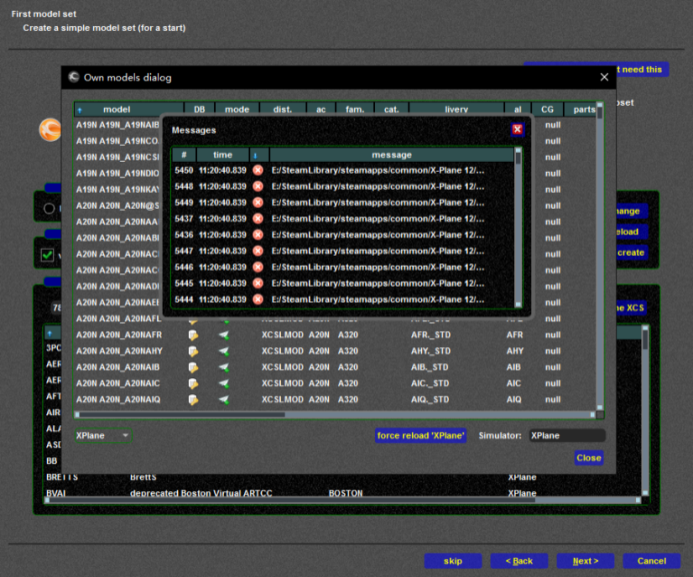Click error icon on message 5437
Viewport: 693px width, 577px height.
pyautogui.click(x=258, y=218)
